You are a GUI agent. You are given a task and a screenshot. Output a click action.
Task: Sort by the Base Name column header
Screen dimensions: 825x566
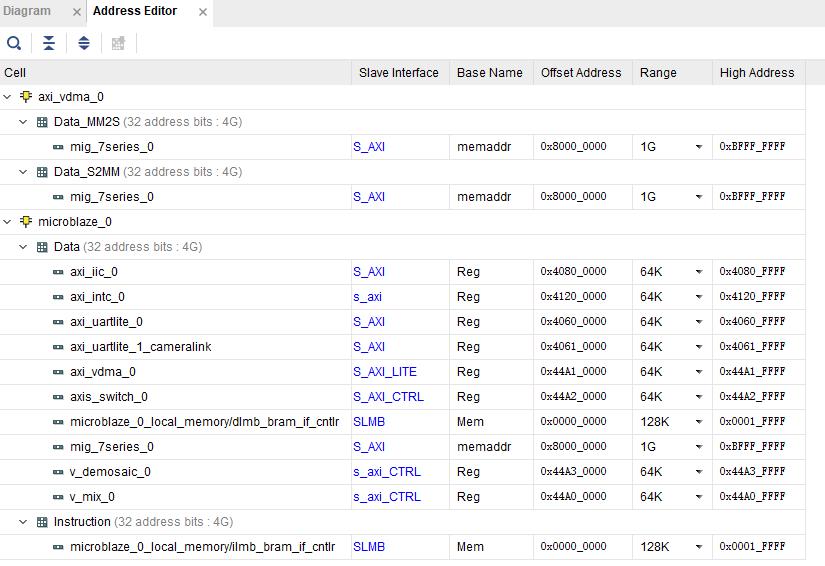tap(491, 73)
